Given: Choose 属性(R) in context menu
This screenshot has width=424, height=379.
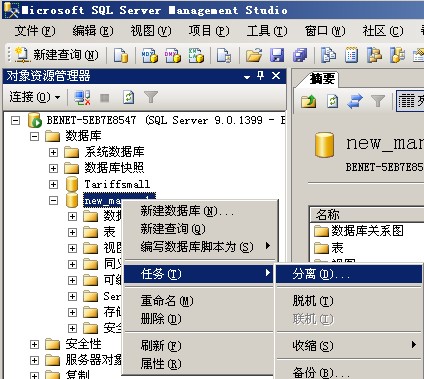Looking at the screenshot, I should [x=199, y=364].
